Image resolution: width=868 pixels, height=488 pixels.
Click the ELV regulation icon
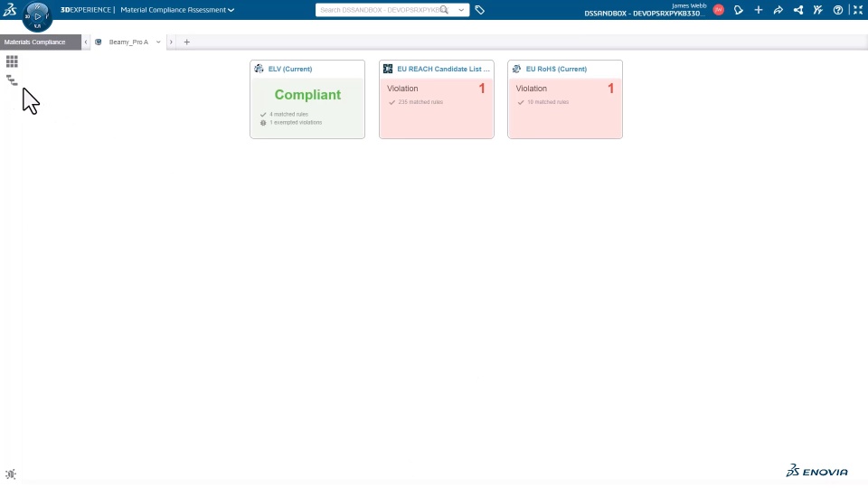(259, 69)
